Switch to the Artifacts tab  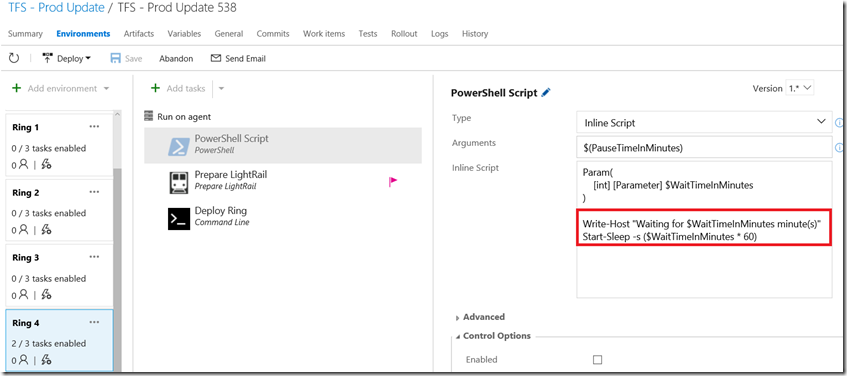[x=139, y=33]
